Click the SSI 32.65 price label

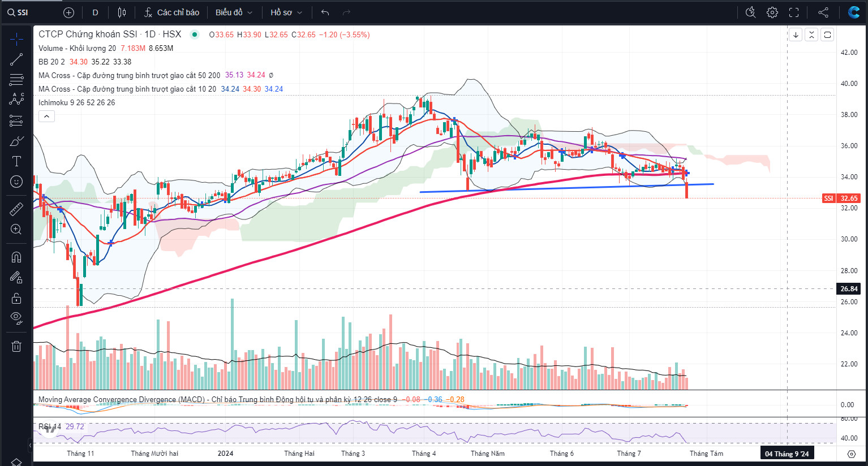click(841, 198)
